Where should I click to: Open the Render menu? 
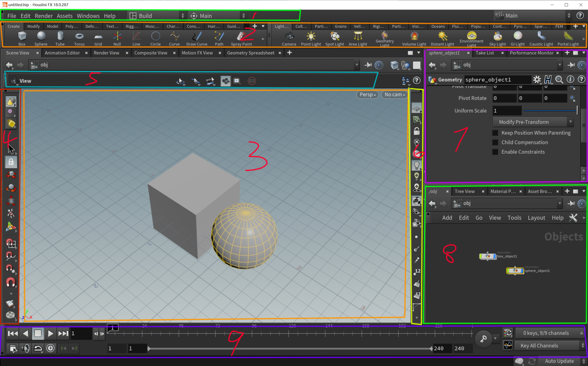pyautogui.click(x=44, y=16)
